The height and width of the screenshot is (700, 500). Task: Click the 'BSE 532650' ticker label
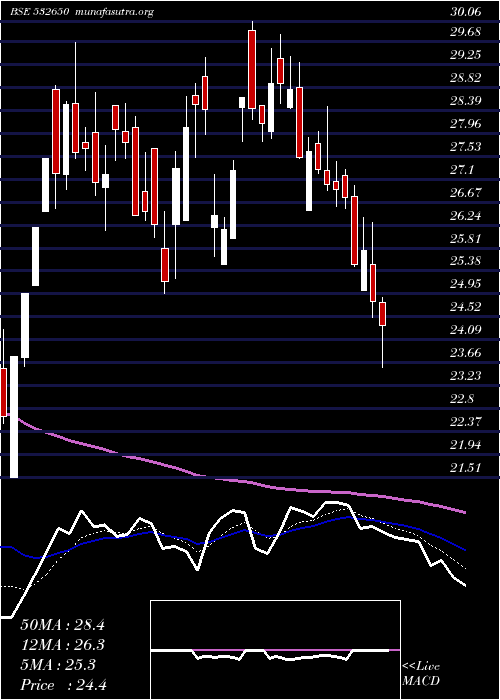(40, 12)
